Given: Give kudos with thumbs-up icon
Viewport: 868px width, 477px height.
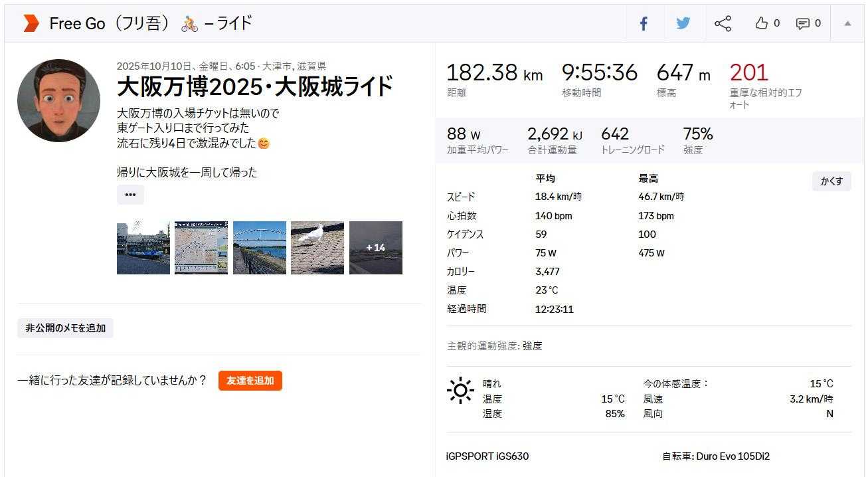Looking at the screenshot, I should [762, 24].
